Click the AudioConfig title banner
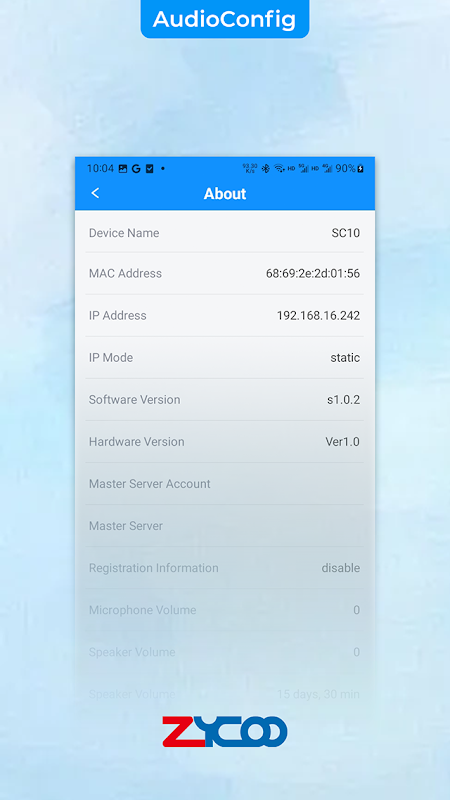The image size is (450, 800). (x=225, y=19)
